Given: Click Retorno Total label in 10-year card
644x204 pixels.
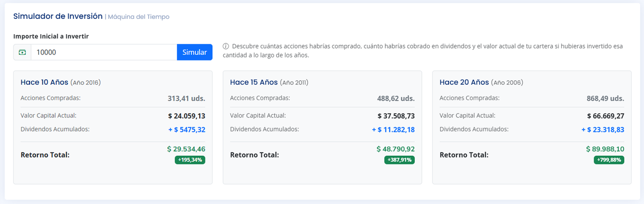Looking at the screenshot, I should pos(45,155).
